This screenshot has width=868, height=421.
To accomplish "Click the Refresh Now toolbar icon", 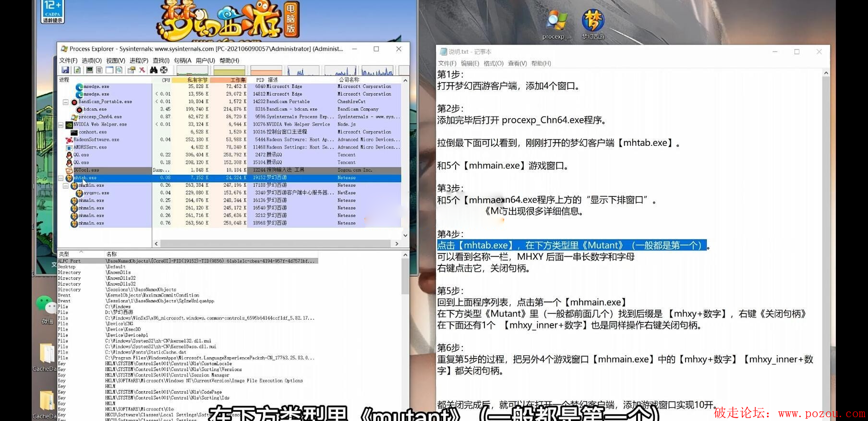I will pos(77,70).
